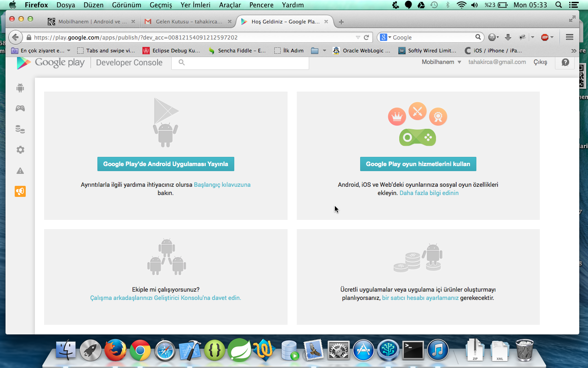
Task: Switch to Mobilhanem Android tab
Action: click(x=92, y=22)
